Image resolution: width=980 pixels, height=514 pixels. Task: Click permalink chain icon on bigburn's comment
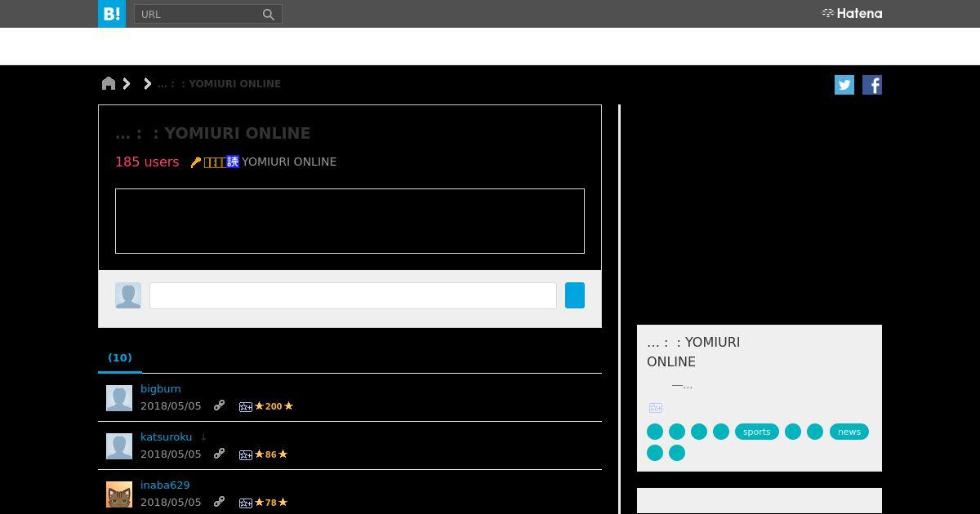click(219, 405)
